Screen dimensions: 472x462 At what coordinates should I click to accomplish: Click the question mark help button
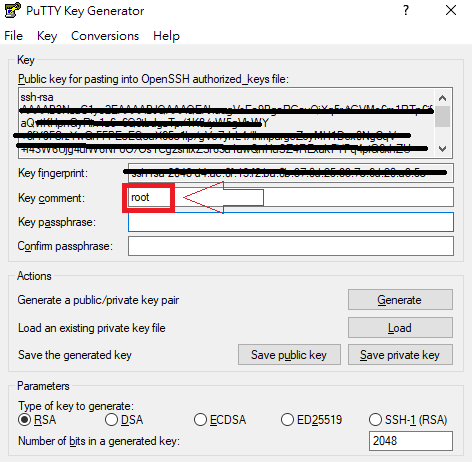406,10
